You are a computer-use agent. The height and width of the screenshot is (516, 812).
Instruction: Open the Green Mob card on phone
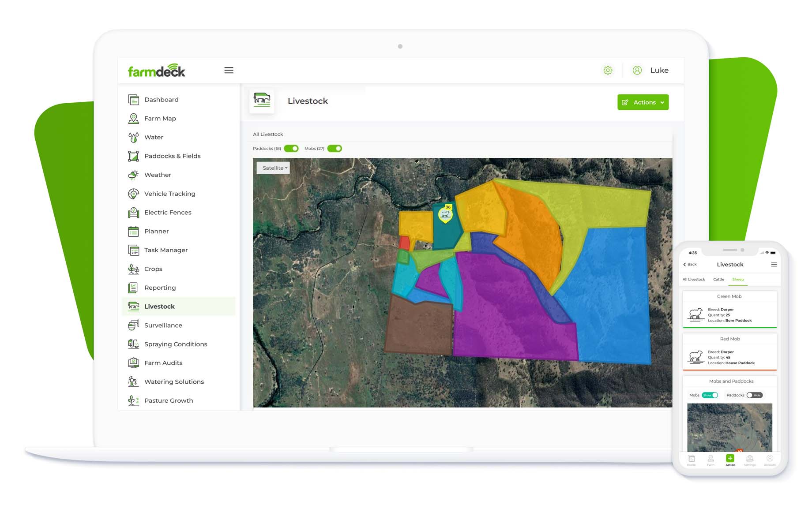click(729, 310)
